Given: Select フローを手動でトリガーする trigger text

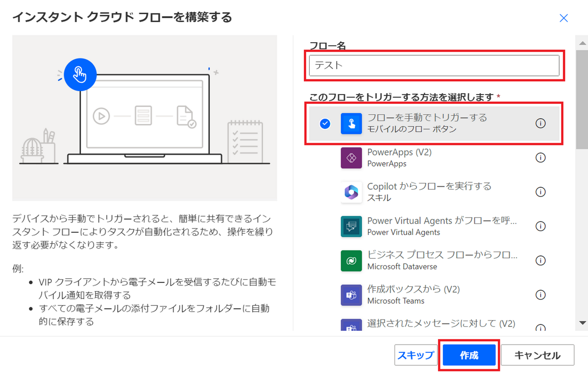Looking at the screenshot, I should point(427,118).
